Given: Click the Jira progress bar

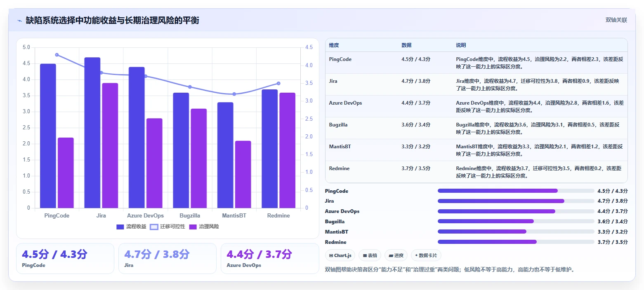Looking at the screenshot, I should (516, 201).
